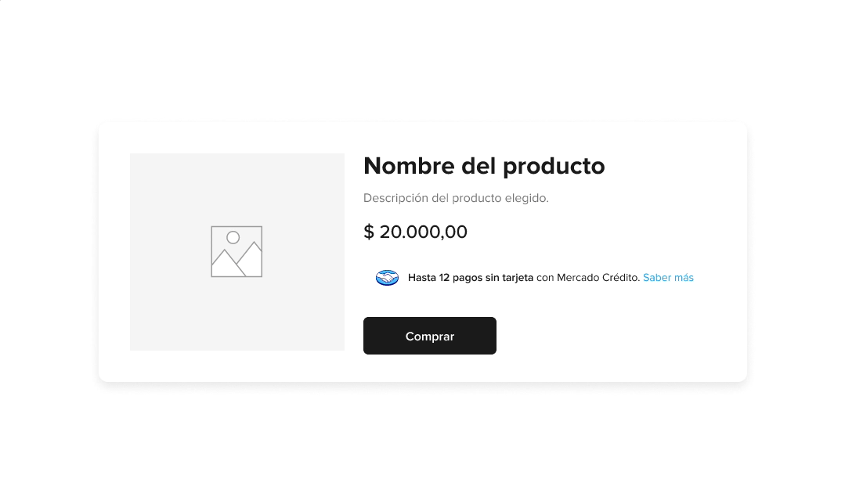
Task: Open the Saber más link
Action: pos(668,277)
